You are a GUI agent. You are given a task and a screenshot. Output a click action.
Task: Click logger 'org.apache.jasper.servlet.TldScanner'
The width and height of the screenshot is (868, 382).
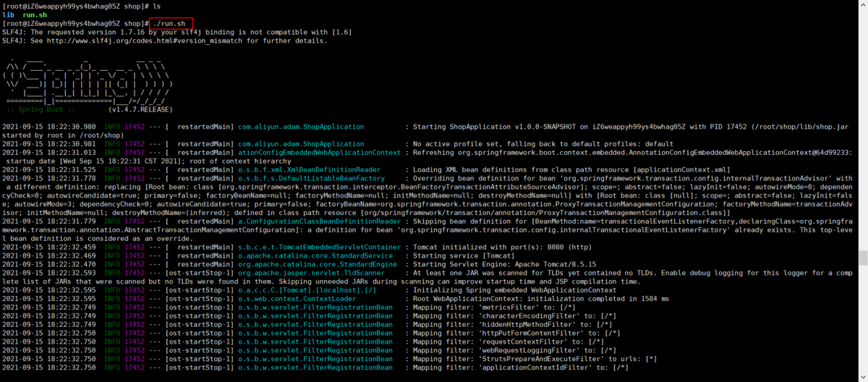pos(312,275)
